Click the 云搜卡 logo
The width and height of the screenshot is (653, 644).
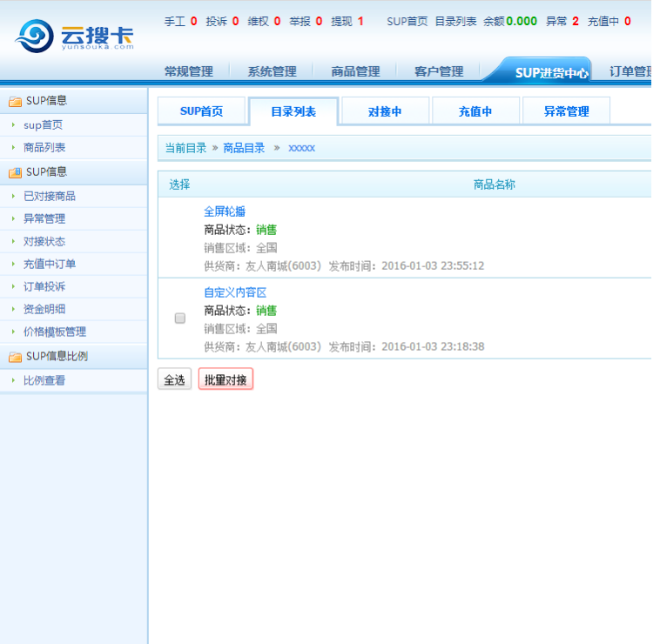click(x=75, y=37)
